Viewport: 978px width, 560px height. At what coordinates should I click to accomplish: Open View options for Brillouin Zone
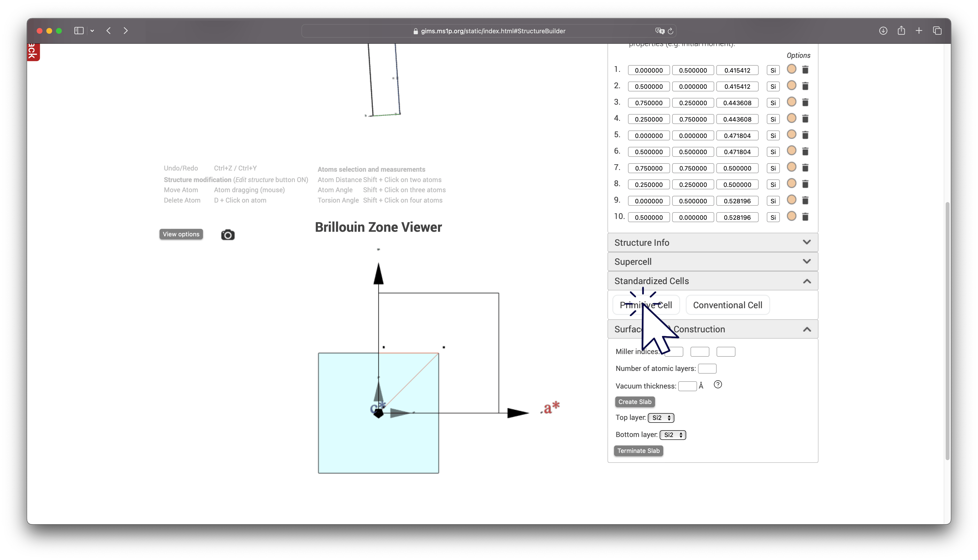[x=181, y=234]
